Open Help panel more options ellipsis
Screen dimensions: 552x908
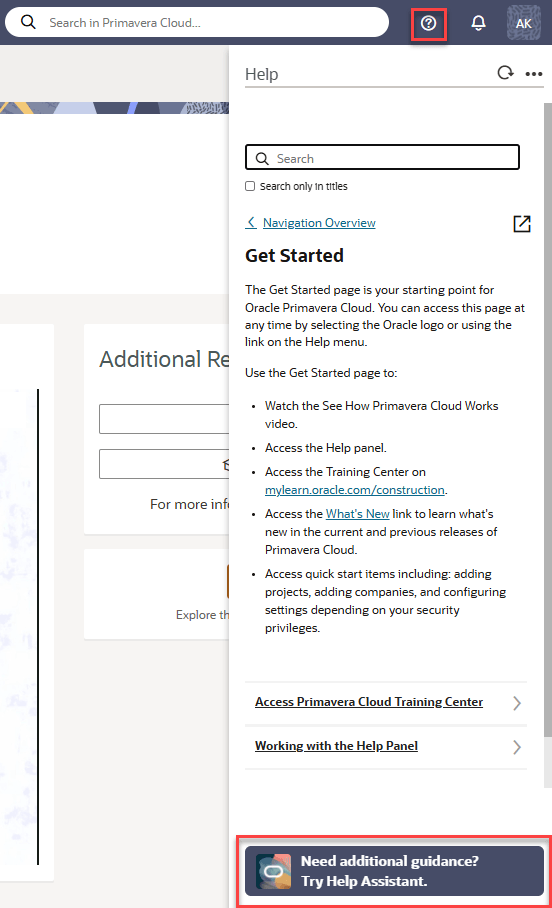533,74
